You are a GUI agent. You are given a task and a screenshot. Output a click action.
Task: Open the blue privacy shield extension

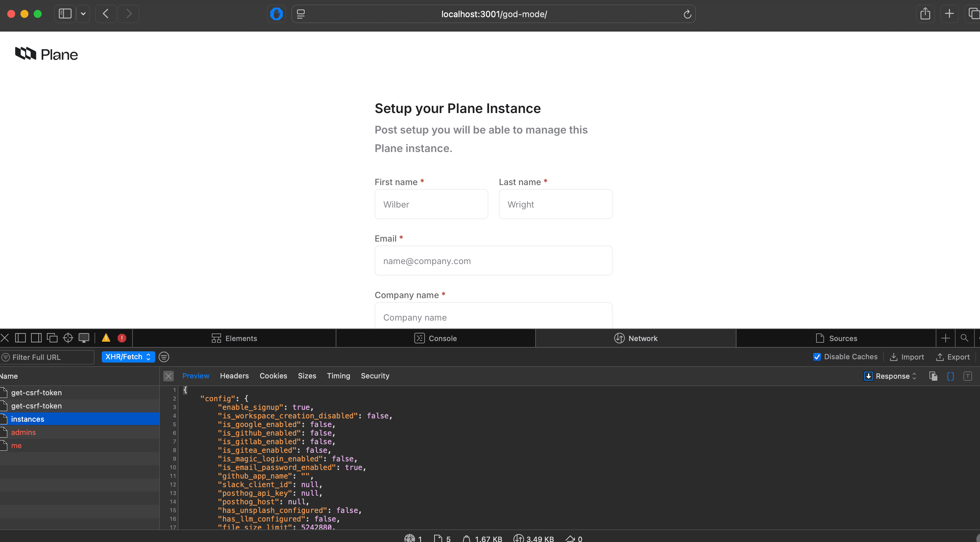(x=276, y=14)
